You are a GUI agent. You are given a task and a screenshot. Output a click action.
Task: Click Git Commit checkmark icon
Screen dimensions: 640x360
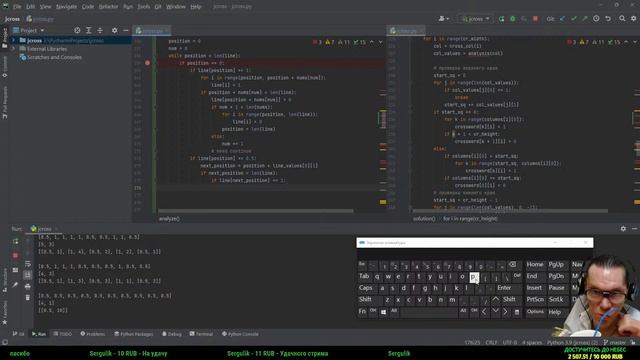point(574,19)
